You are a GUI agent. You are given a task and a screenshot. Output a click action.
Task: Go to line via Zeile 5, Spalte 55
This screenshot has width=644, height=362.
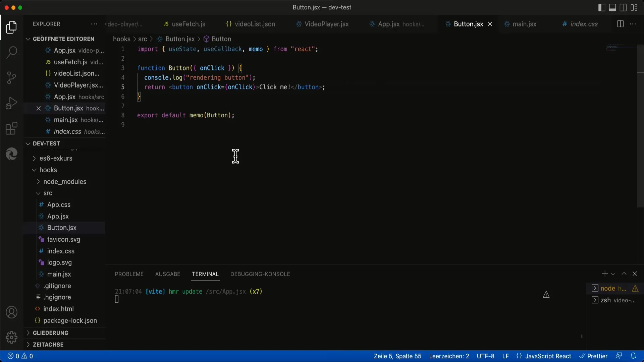(397, 356)
